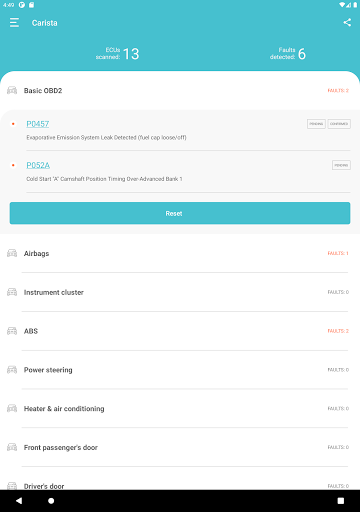Expand the Instrument cluster row
The image size is (360, 512).
(x=180, y=292)
